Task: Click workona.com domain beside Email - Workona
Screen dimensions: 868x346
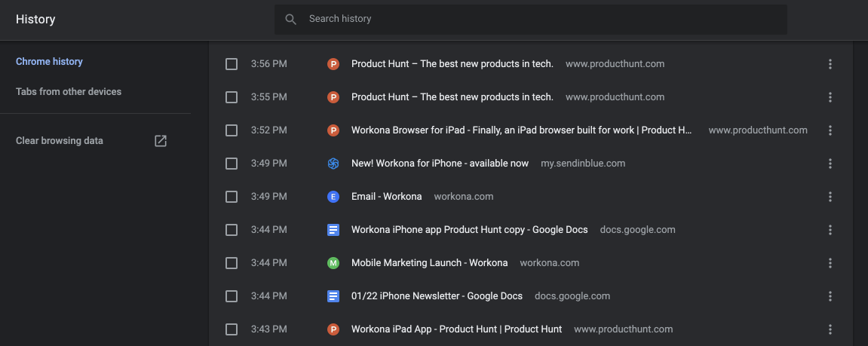Action: pyautogui.click(x=463, y=197)
